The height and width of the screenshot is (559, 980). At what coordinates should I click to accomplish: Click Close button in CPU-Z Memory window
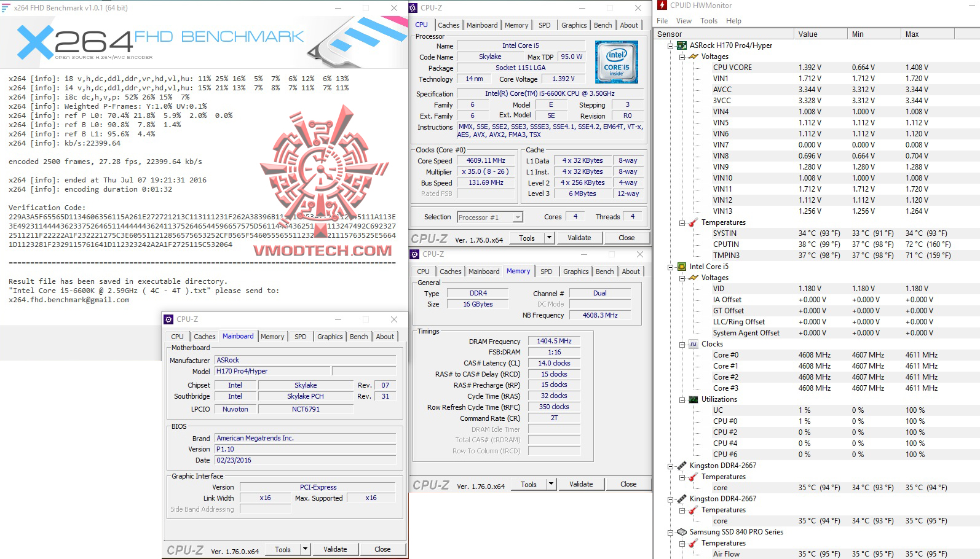coord(628,484)
